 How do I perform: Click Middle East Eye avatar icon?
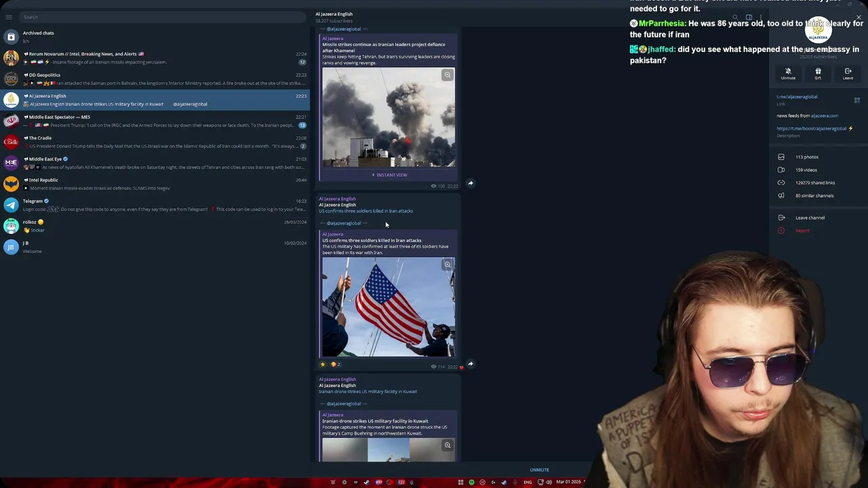click(x=11, y=163)
